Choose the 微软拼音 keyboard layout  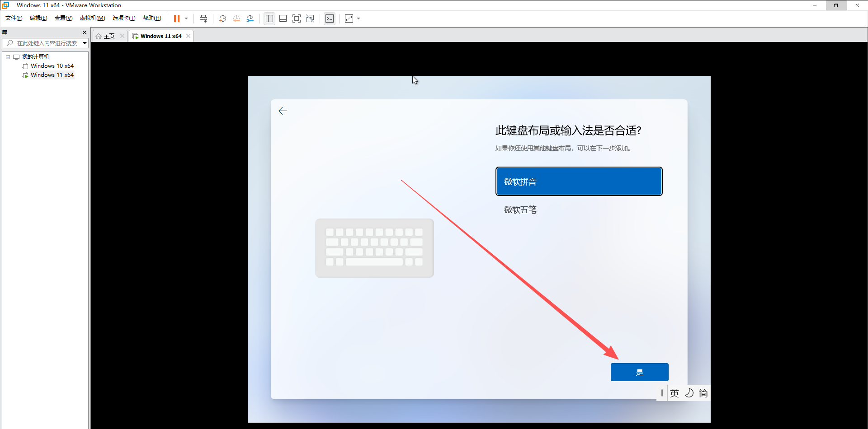pyautogui.click(x=579, y=182)
